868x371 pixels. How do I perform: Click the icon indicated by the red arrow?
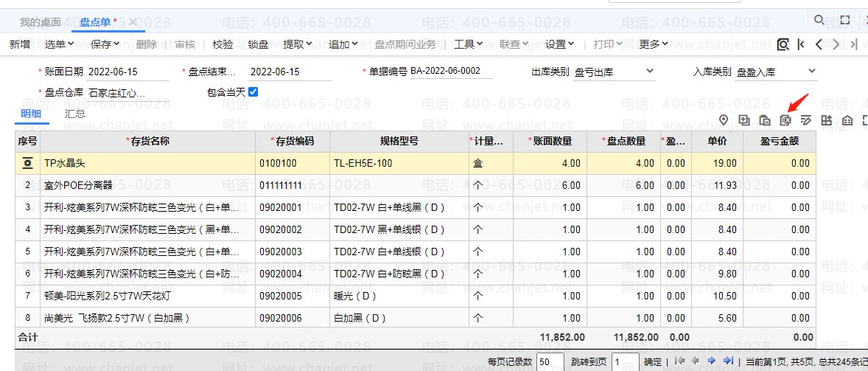tap(785, 120)
